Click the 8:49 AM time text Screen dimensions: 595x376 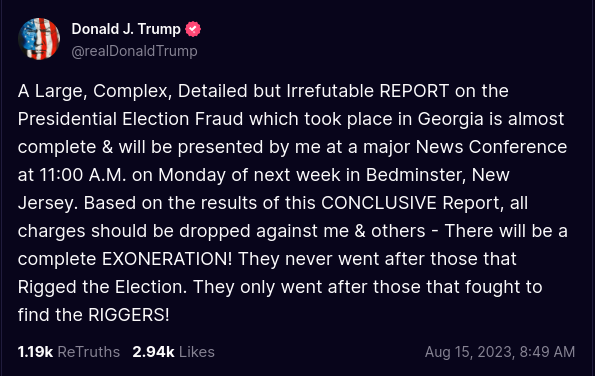pos(547,352)
